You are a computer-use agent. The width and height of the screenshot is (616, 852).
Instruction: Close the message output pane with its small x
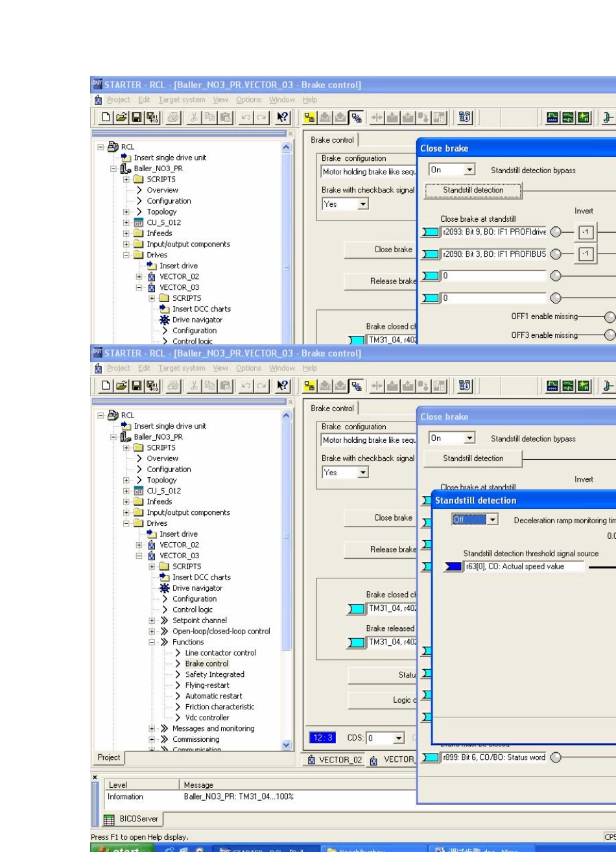coord(95,776)
